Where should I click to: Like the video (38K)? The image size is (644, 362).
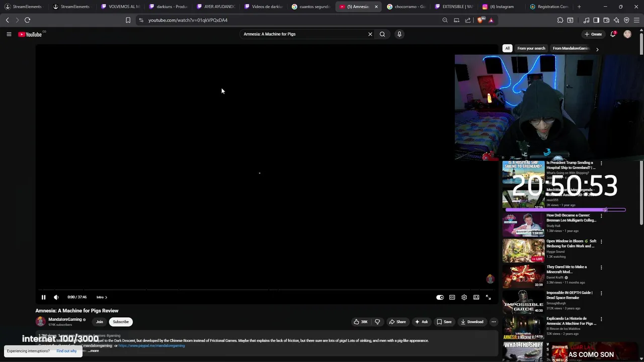[361, 322]
